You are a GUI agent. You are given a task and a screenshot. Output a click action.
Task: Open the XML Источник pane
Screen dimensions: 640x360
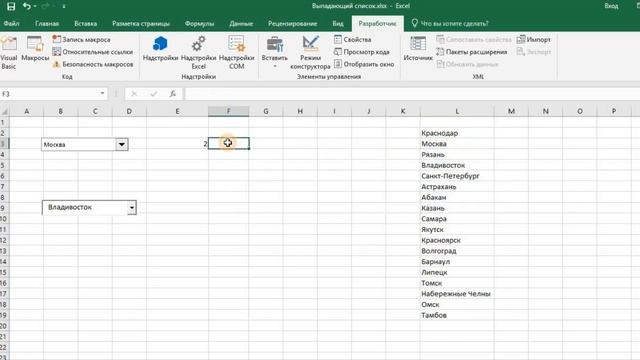click(418, 49)
